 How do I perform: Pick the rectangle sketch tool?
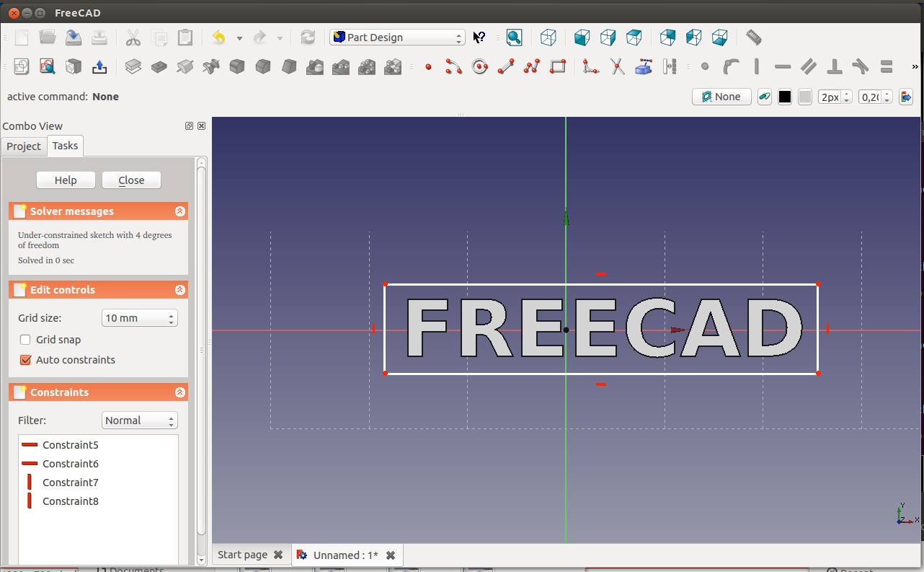558,67
